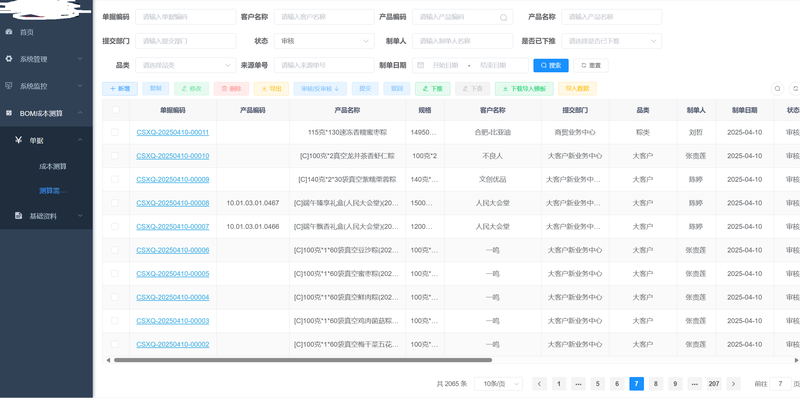Open the 成本测算 submenu item
Viewport: 800px width, 398px height.
[x=53, y=166]
